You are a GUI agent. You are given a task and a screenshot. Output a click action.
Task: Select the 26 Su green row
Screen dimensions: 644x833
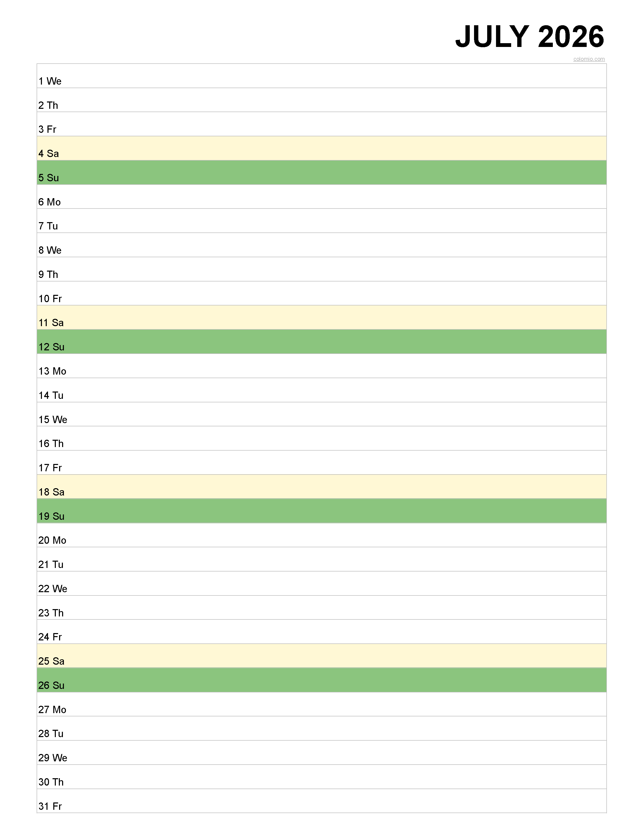(x=321, y=680)
